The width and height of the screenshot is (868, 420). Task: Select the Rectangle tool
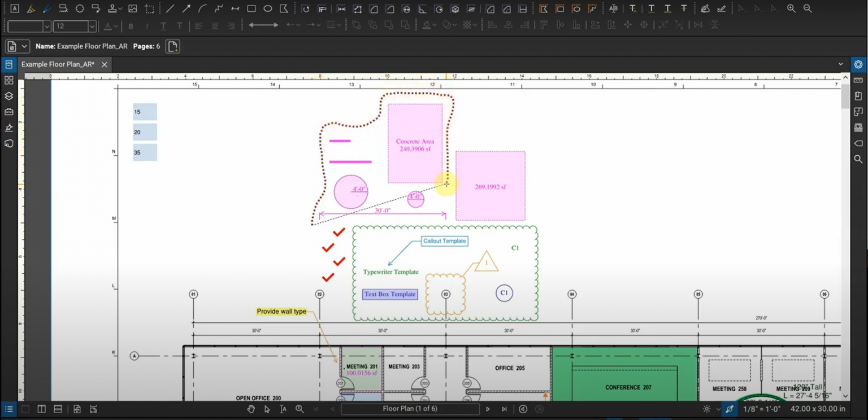(251, 8)
